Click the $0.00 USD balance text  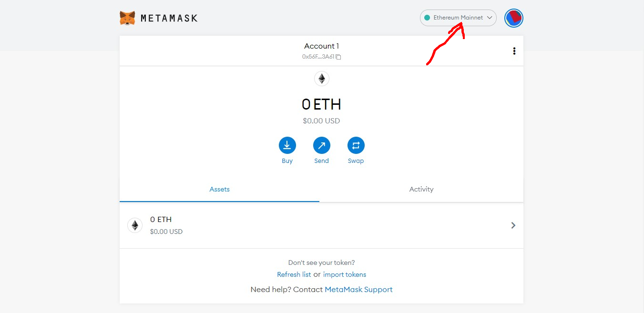(321, 121)
